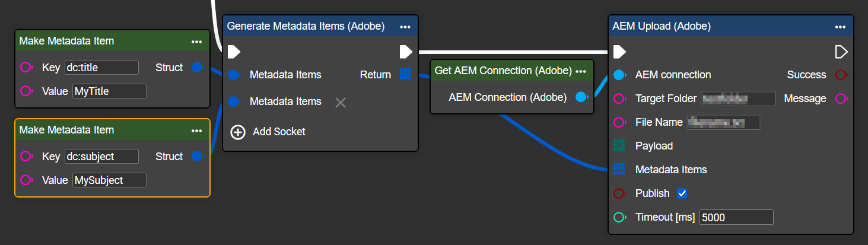Open options menu of AEM Upload node

tap(840, 27)
